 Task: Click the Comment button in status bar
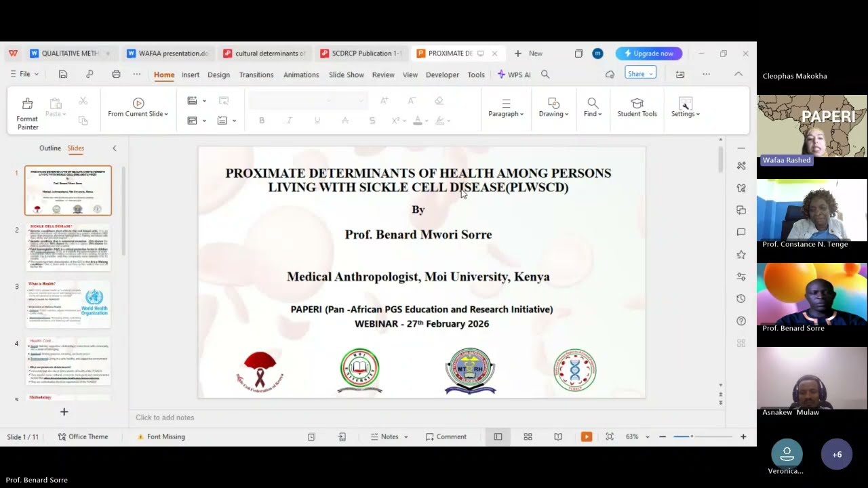click(x=446, y=437)
